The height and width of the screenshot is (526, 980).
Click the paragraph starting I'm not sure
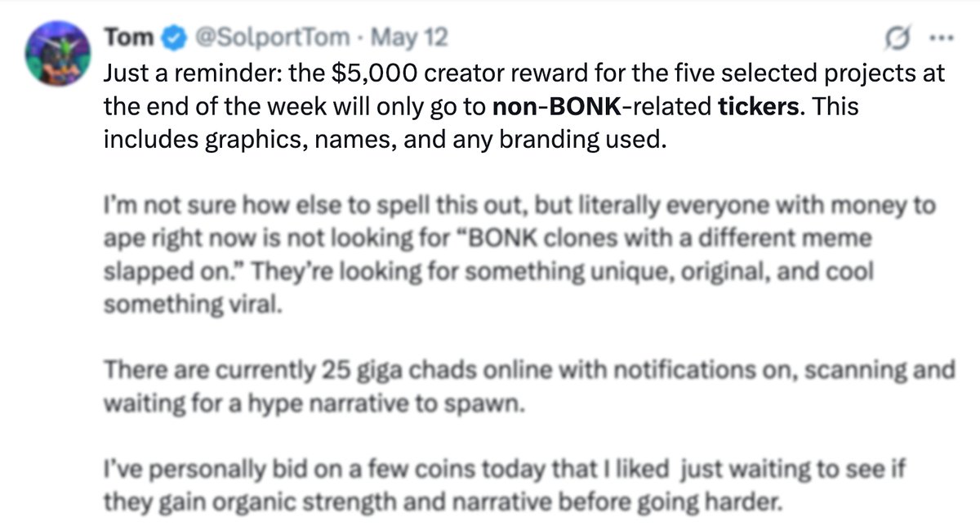pos(519,255)
